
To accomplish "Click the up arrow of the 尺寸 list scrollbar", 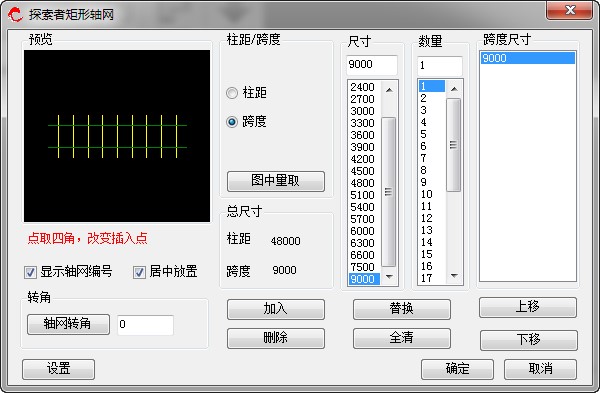I will click(389, 90).
